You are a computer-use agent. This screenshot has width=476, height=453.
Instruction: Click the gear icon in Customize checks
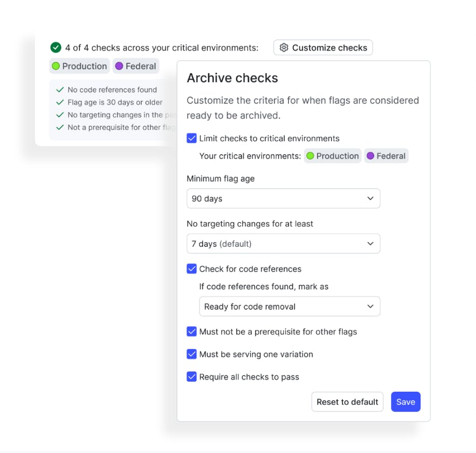(284, 48)
